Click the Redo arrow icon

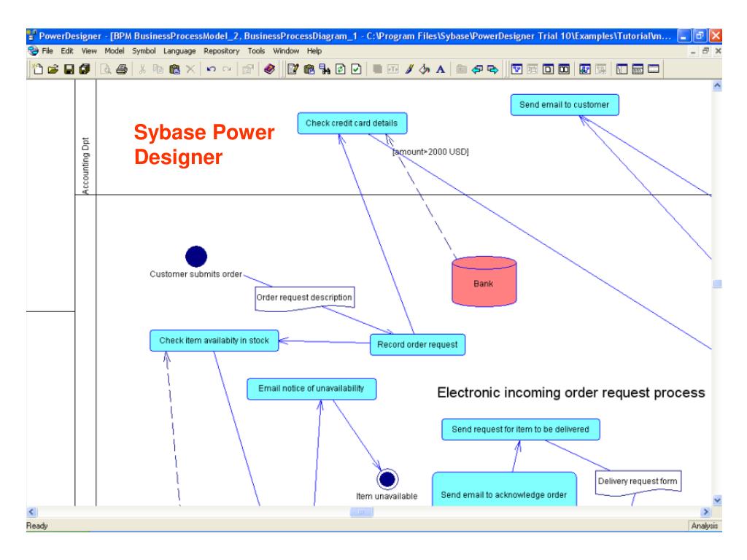[228, 69]
